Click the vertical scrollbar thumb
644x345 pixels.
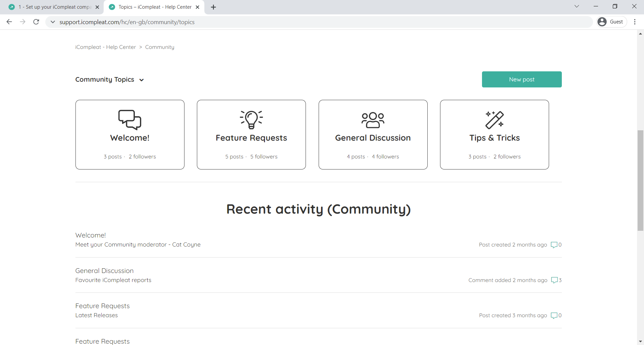tap(640, 181)
